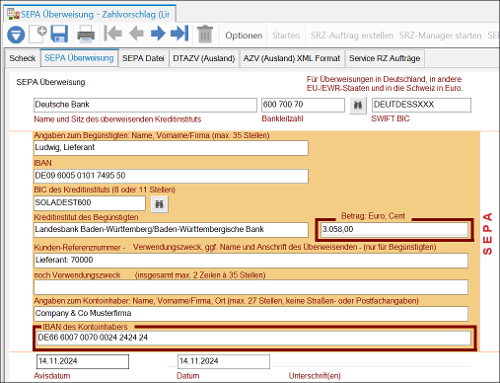Delete record with the trash can icon
Viewport: 500px width, 383px height.
tap(205, 34)
